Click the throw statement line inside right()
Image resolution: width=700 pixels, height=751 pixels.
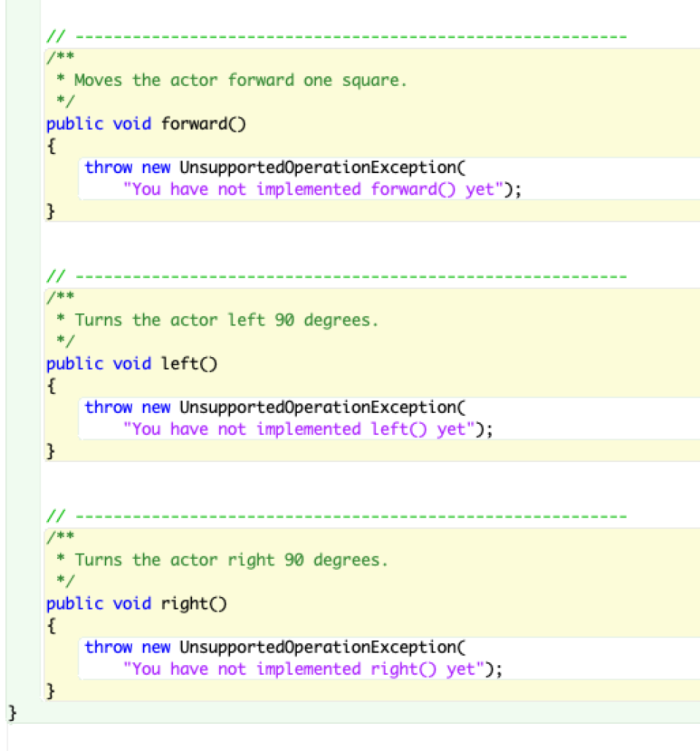tap(275, 648)
